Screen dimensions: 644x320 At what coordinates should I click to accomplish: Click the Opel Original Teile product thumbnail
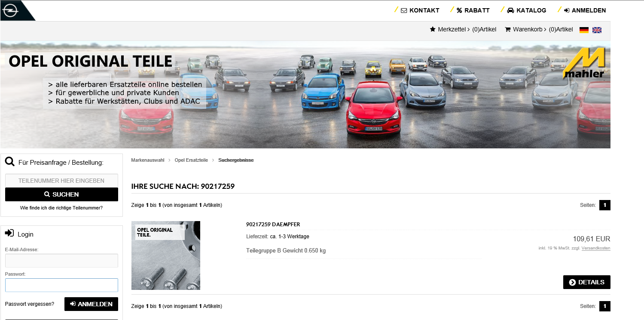point(166,255)
